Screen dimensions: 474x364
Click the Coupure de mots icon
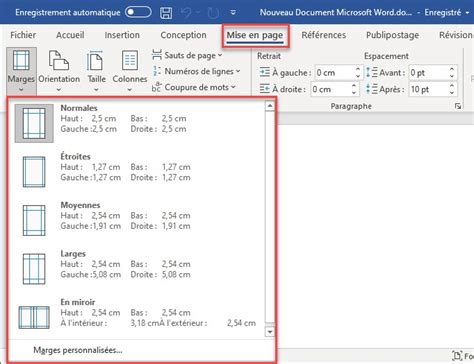pos(156,87)
